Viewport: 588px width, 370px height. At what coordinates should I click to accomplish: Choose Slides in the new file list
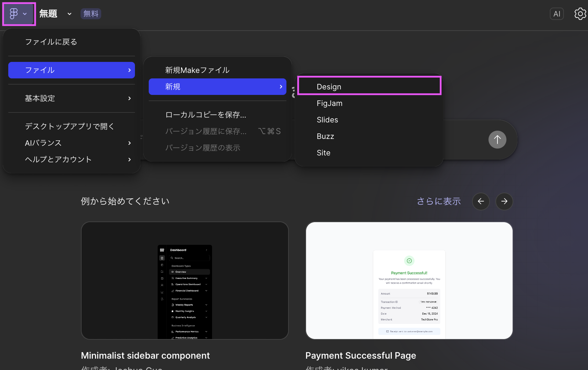(369, 120)
